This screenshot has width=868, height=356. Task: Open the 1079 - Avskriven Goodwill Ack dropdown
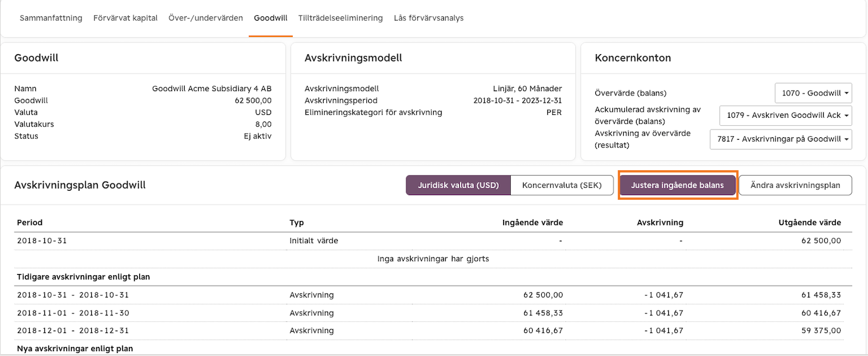point(785,115)
